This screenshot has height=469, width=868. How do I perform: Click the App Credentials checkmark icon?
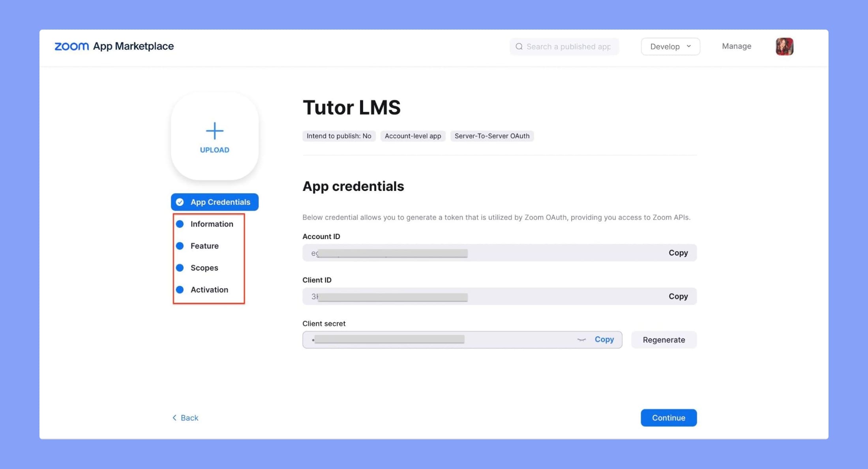tap(181, 202)
